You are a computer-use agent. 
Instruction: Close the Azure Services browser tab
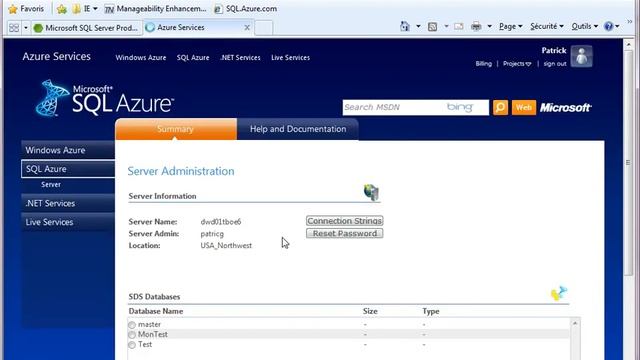(247, 27)
